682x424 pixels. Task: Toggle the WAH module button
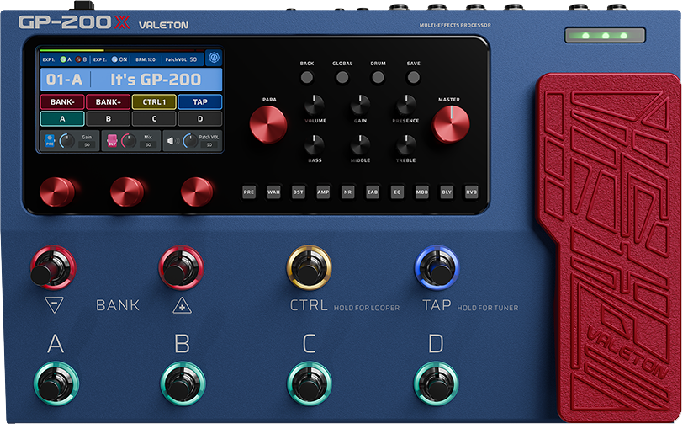274,192
